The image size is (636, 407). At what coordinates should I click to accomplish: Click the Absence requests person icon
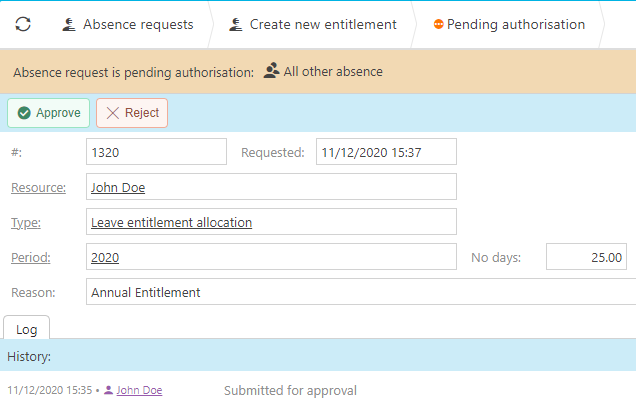(x=69, y=24)
